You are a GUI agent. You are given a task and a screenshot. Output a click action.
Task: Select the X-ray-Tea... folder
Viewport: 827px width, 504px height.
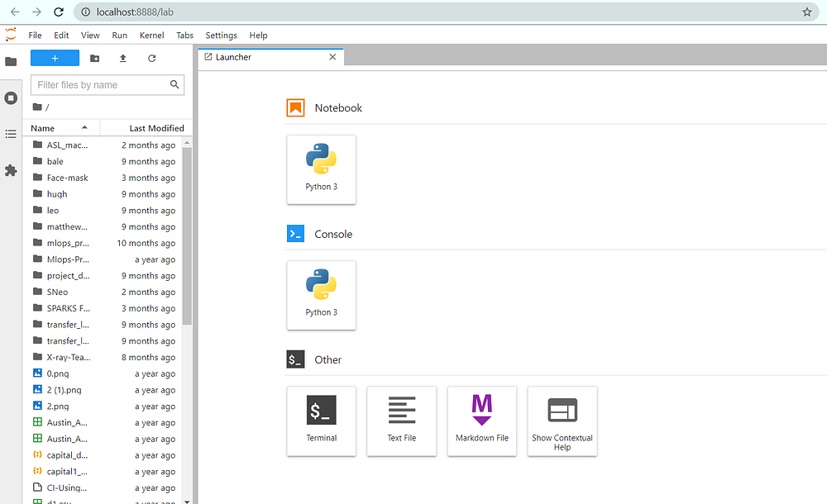[104, 358]
